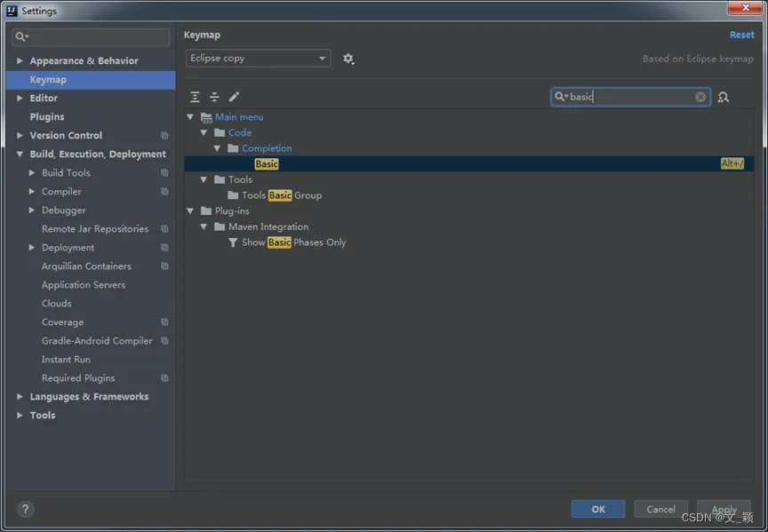Open the Eclipse copy keymap dropdown

(x=258, y=59)
